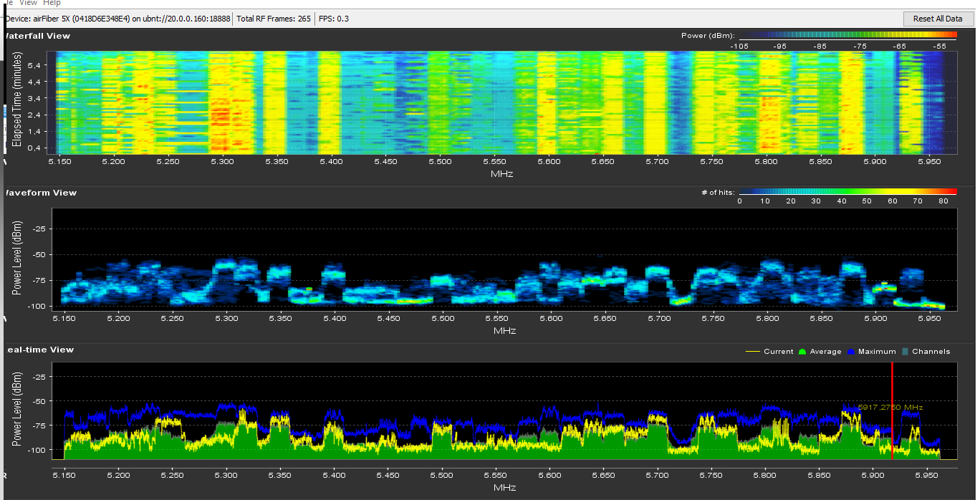Image resolution: width=980 pixels, height=500 pixels.
Task: Click the Reset All Data button
Action: [937, 18]
